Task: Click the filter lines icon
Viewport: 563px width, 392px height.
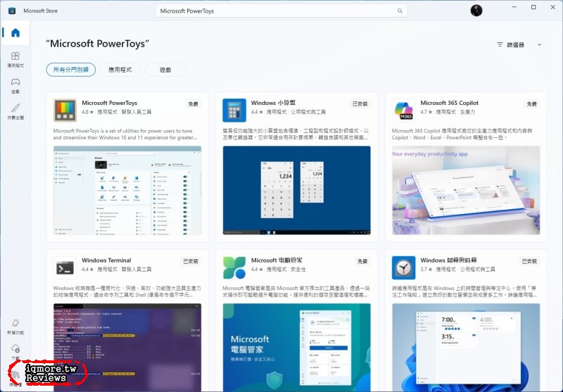Action: pyautogui.click(x=500, y=44)
